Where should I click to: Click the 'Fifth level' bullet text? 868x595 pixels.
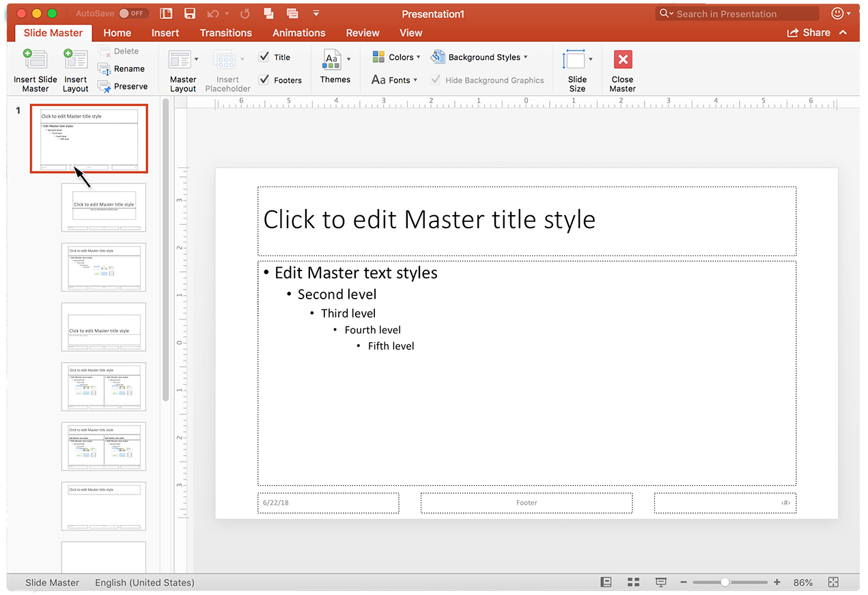pyautogui.click(x=391, y=346)
